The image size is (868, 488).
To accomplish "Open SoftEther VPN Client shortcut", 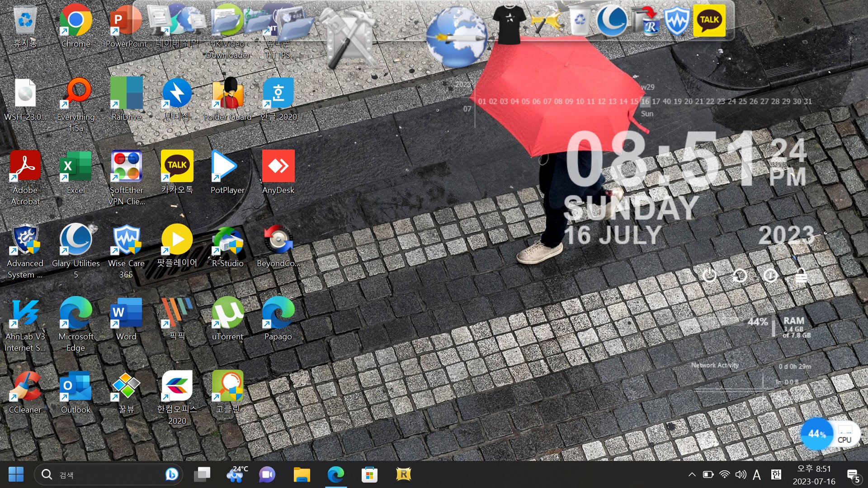I will point(126,178).
